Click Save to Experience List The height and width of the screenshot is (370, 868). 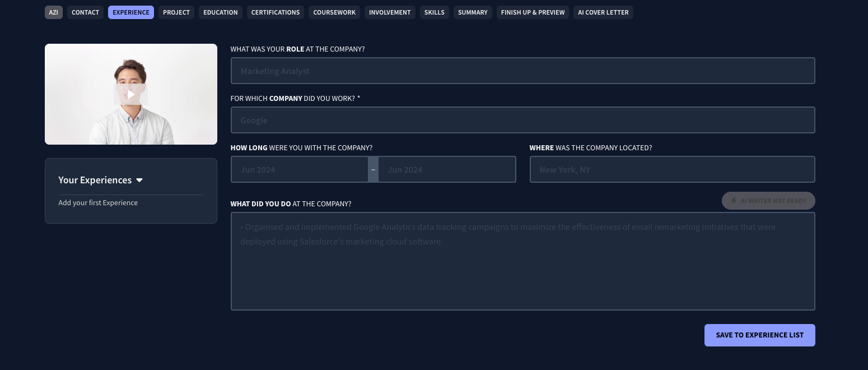click(x=759, y=335)
